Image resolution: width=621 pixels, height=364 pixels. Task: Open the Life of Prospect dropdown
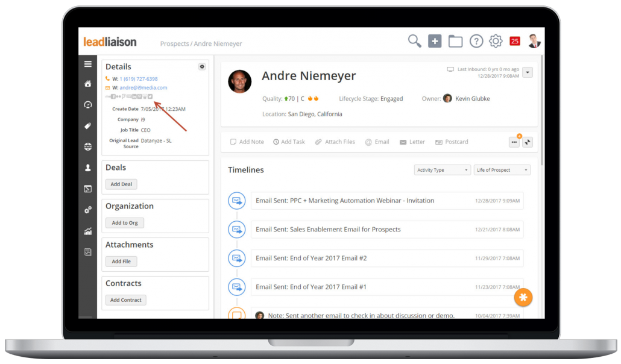(x=502, y=170)
